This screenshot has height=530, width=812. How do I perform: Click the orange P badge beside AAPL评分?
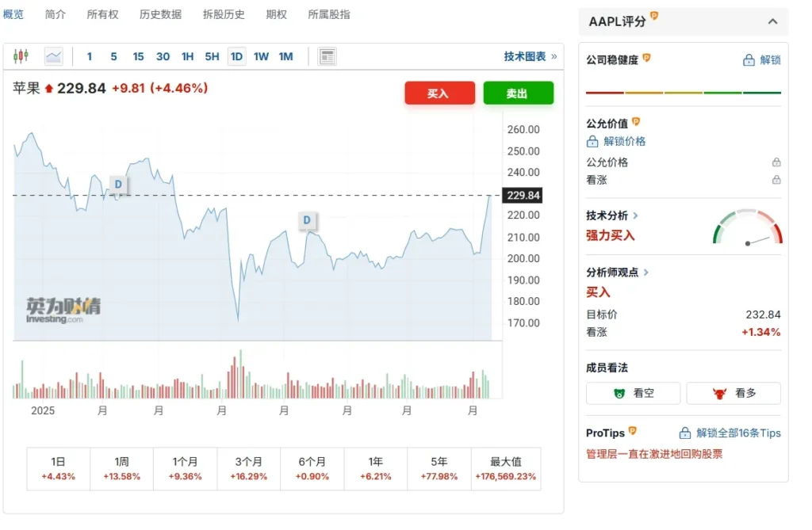[654, 16]
